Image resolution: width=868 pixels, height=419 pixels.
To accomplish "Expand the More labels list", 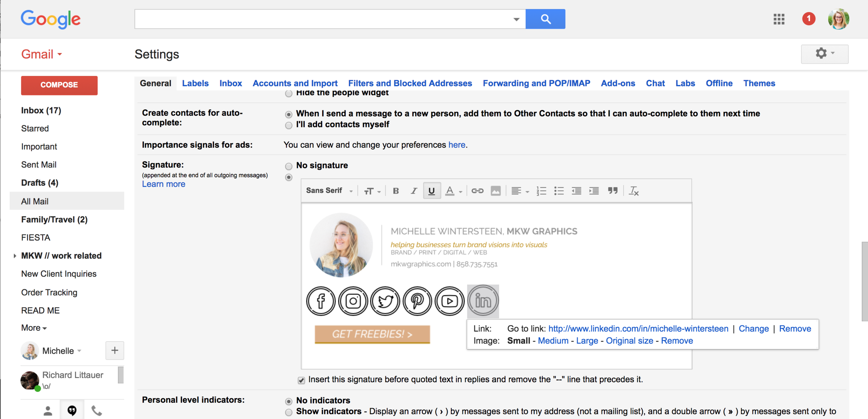I will (34, 328).
